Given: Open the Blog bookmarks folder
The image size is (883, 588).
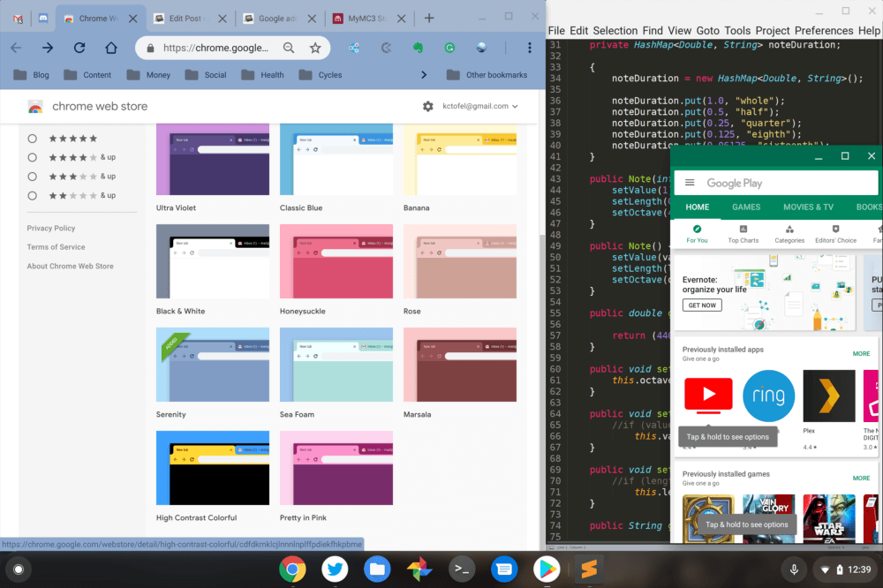Looking at the screenshot, I should coord(31,75).
